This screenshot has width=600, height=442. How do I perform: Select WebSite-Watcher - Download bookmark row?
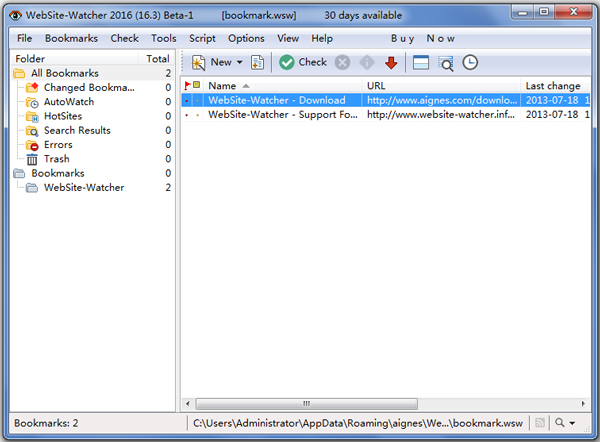tap(386, 100)
